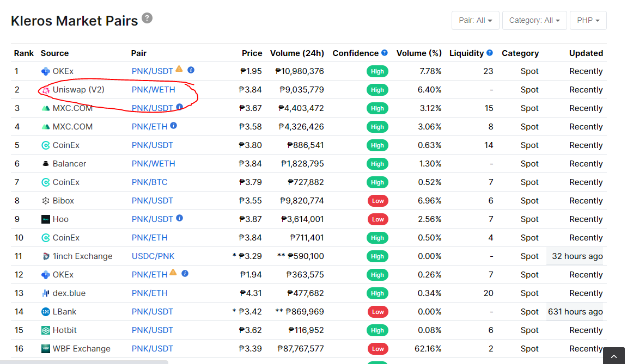
Task: Click the info icon on OKEx PNK/USDT pair
Action: 191,70
